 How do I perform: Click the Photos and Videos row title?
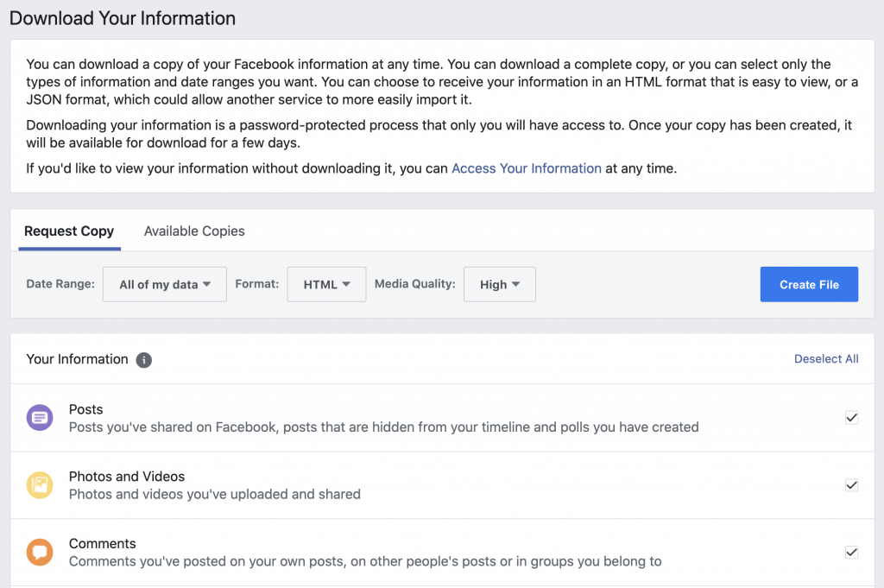click(127, 477)
